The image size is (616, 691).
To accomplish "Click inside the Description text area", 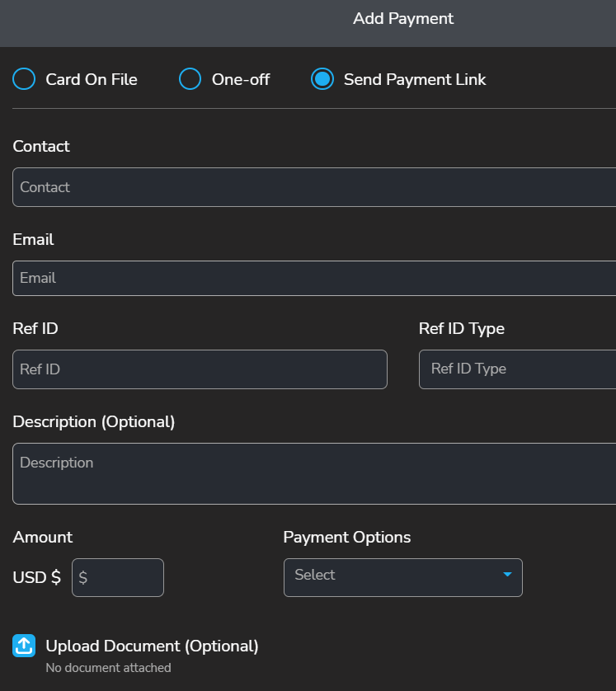I will tap(313, 473).
